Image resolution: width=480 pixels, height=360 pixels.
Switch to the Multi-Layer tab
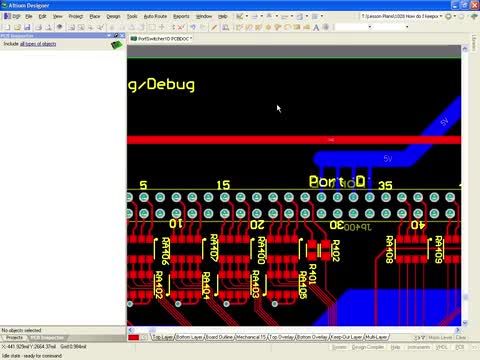click(x=376, y=337)
